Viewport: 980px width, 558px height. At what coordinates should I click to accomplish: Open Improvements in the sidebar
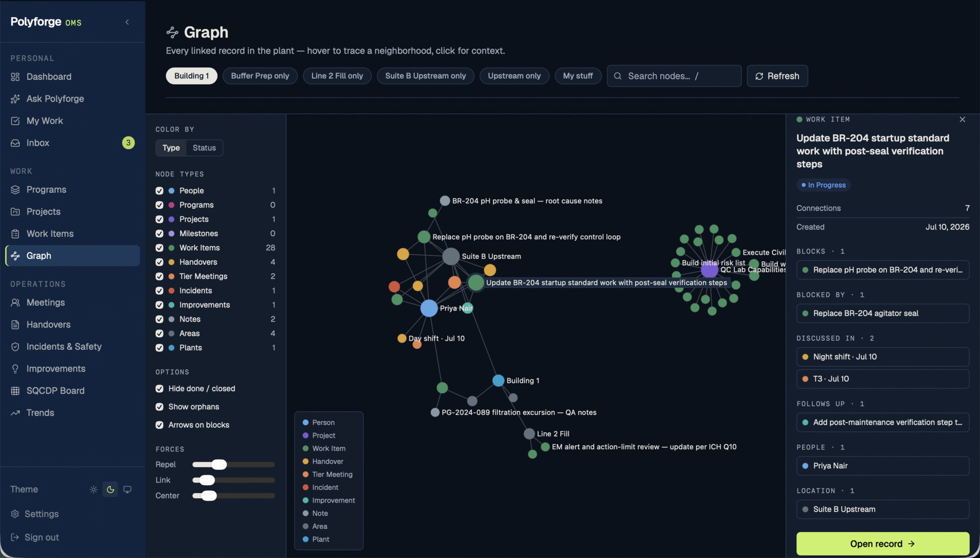[73, 369]
